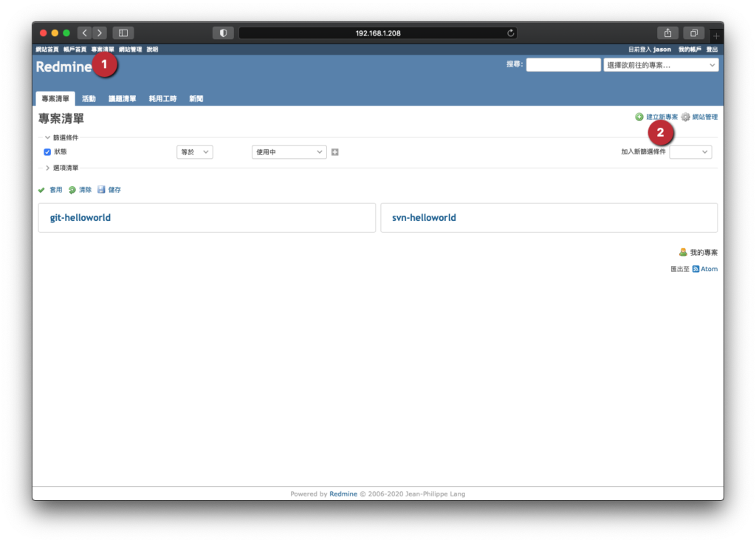This screenshot has width=756, height=543.
Task: Open the git-helloworld project
Action: coord(80,218)
